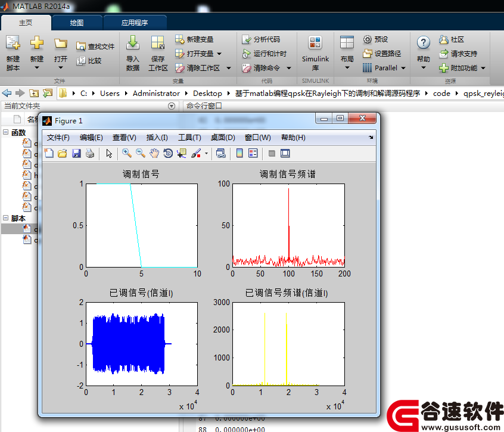504x432 pixels.
Task: Click the Help (帮助) question mark icon
Action: click(x=424, y=42)
